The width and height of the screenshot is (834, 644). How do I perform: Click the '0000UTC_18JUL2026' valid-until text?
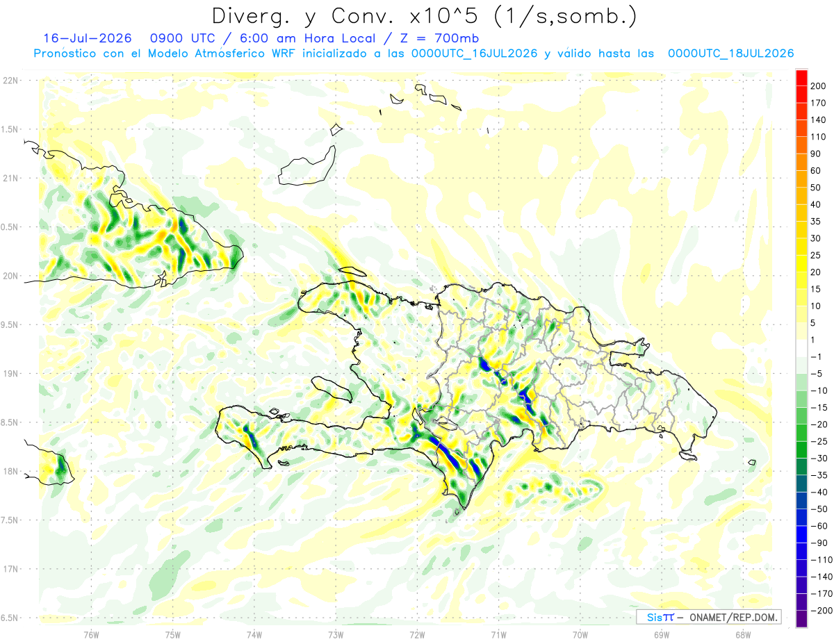(730, 53)
